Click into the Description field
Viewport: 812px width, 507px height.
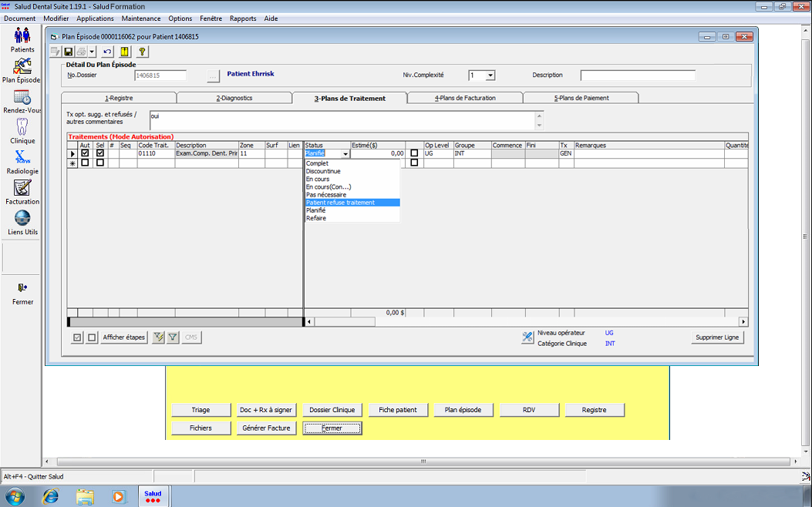point(638,76)
